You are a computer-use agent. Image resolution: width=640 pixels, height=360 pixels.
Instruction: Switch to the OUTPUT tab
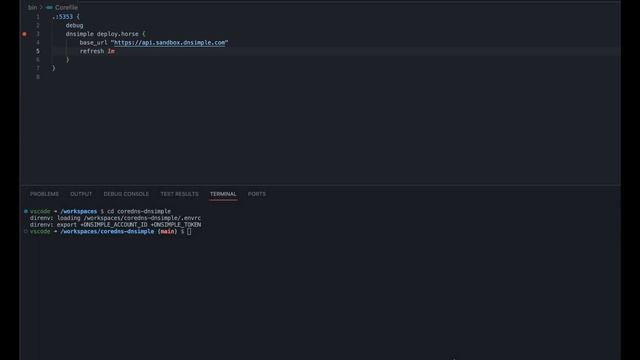click(81, 194)
